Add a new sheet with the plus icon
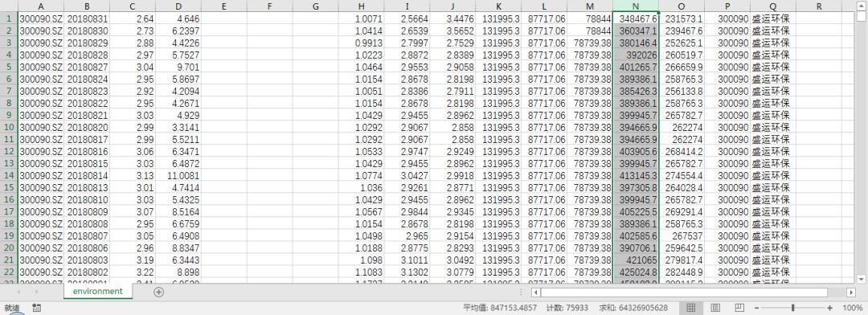The image size is (868, 315). (159, 292)
